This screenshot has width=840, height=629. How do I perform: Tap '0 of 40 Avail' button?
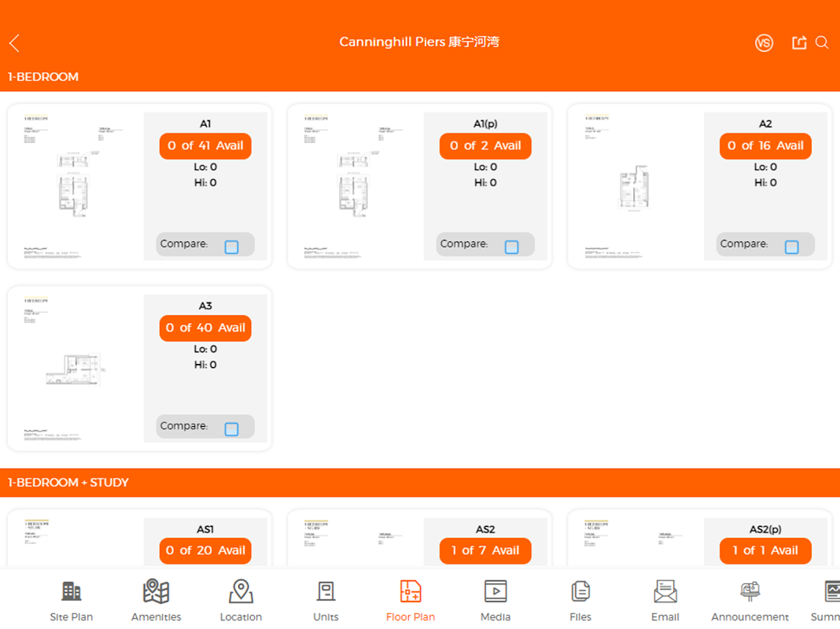click(205, 328)
